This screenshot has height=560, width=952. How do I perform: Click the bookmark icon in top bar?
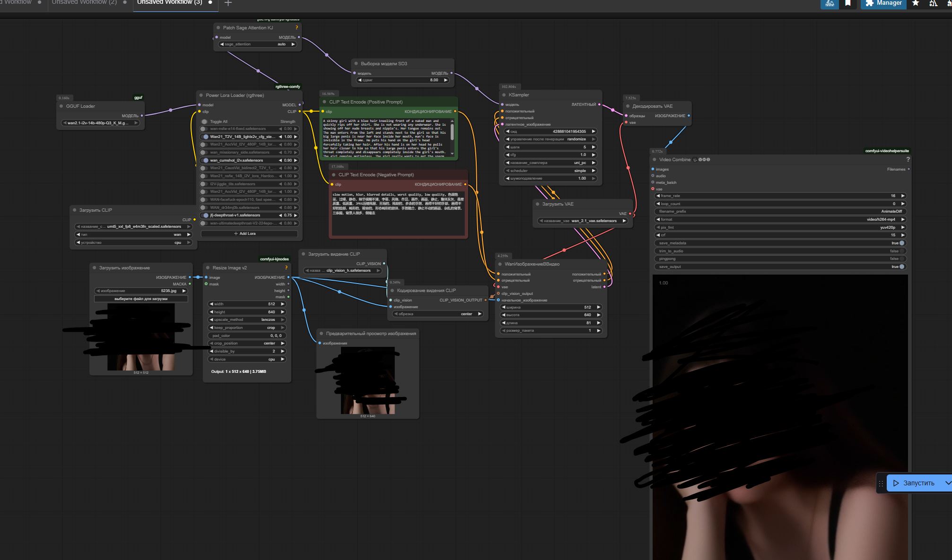point(848,3)
